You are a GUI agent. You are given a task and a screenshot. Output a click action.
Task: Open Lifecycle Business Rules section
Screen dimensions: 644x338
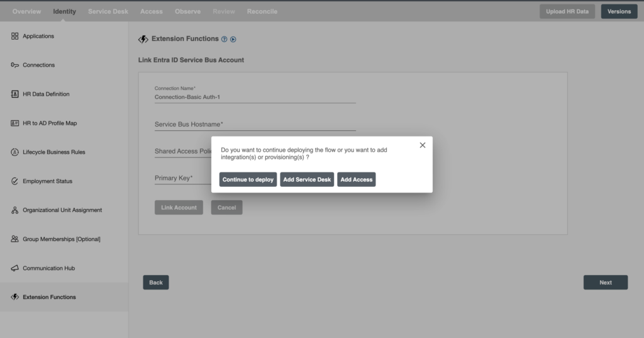click(64, 152)
